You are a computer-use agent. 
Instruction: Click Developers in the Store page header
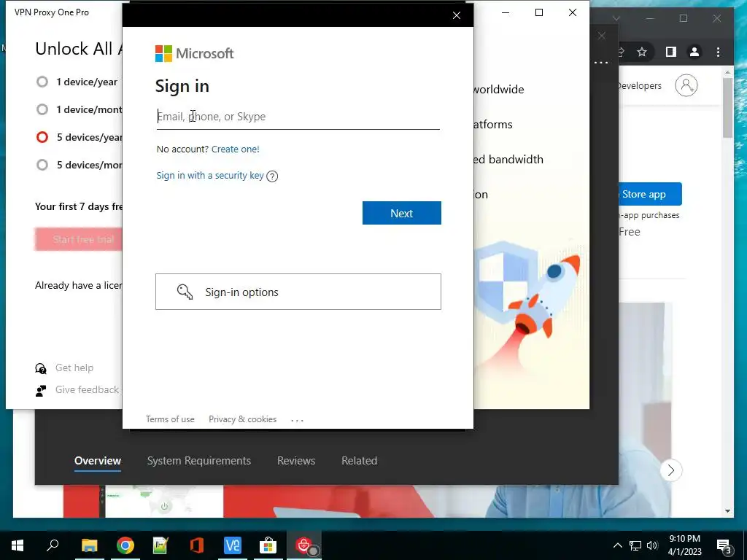[x=639, y=86]
